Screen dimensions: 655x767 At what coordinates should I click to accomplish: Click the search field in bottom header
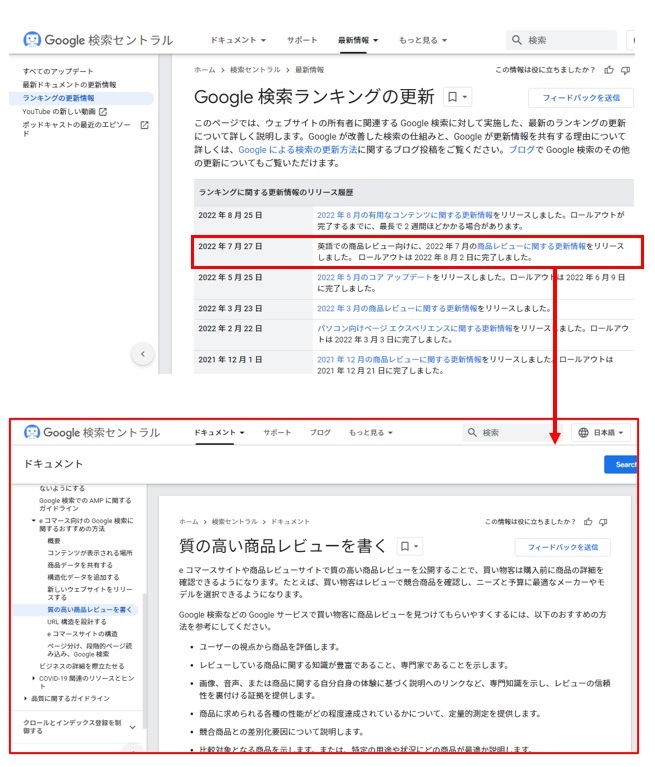click(x=513, y=432)
